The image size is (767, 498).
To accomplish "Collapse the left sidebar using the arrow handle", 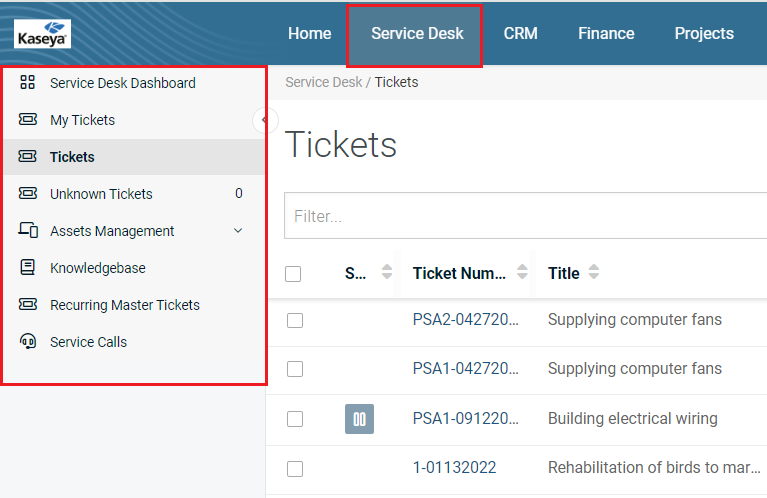I will [264, 120].
